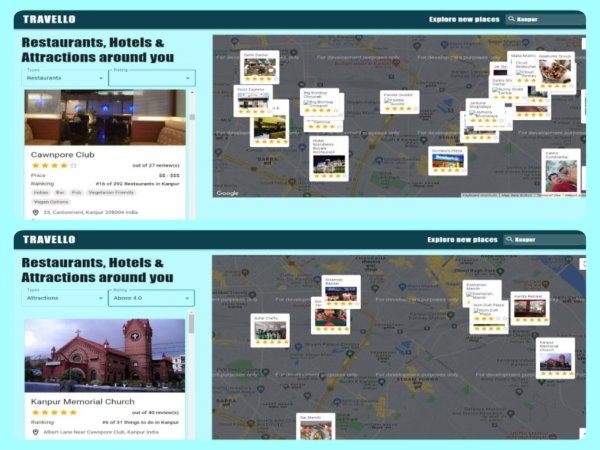This screenshot has height=450, width=600.
Task: Click the location pin icon beside Cantonment address
Action: click(35, 212)
